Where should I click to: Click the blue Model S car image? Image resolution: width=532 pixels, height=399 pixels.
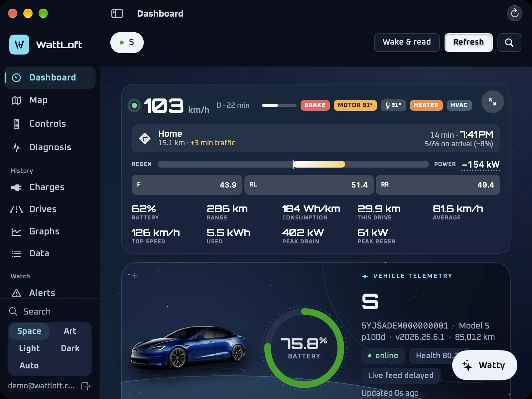(x=189, y=348)
